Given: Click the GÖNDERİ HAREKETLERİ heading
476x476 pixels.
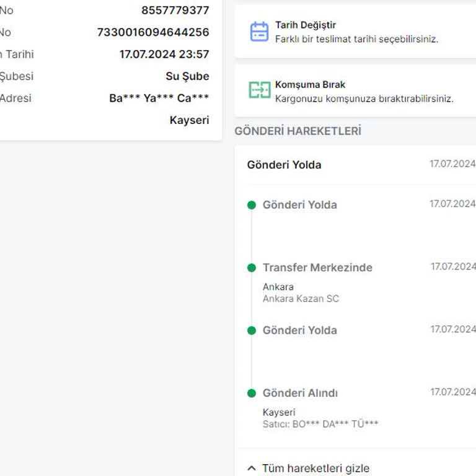Looking at the screenshot, I should (x=297, y=131).
